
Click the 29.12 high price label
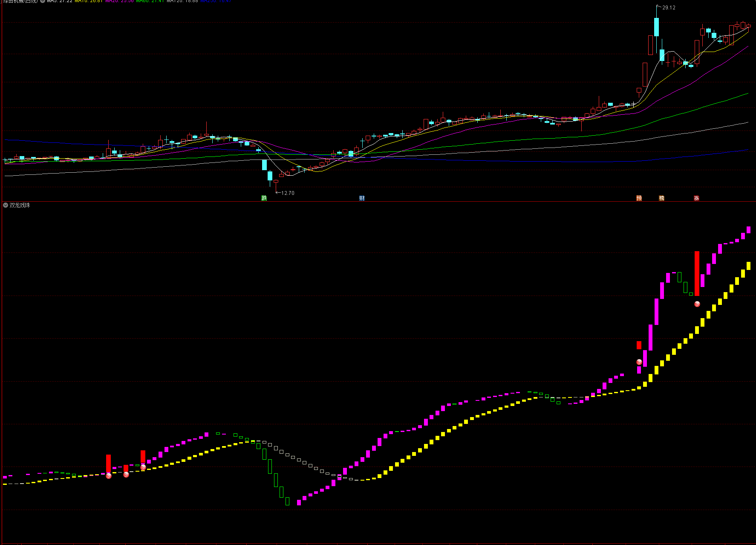(x=669, y=8)
